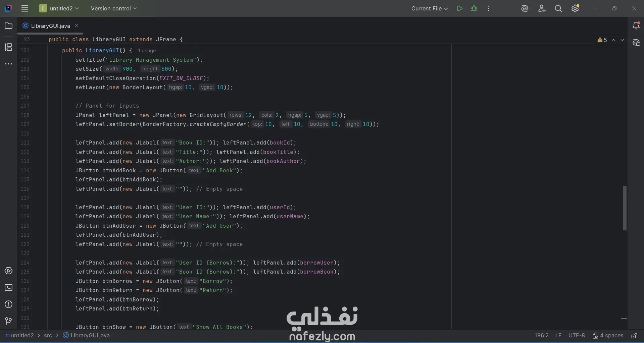The height and width of the screenshot is (343, 644).
Task: Open the Problems tool window icon
Action: coord(9,304)
